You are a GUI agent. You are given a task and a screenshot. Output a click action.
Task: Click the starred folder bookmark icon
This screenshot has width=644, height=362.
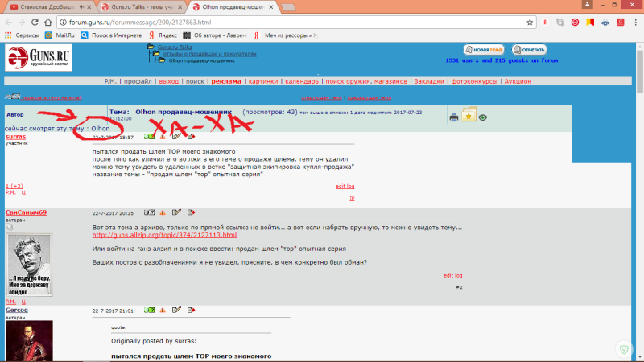pos(469,116)
